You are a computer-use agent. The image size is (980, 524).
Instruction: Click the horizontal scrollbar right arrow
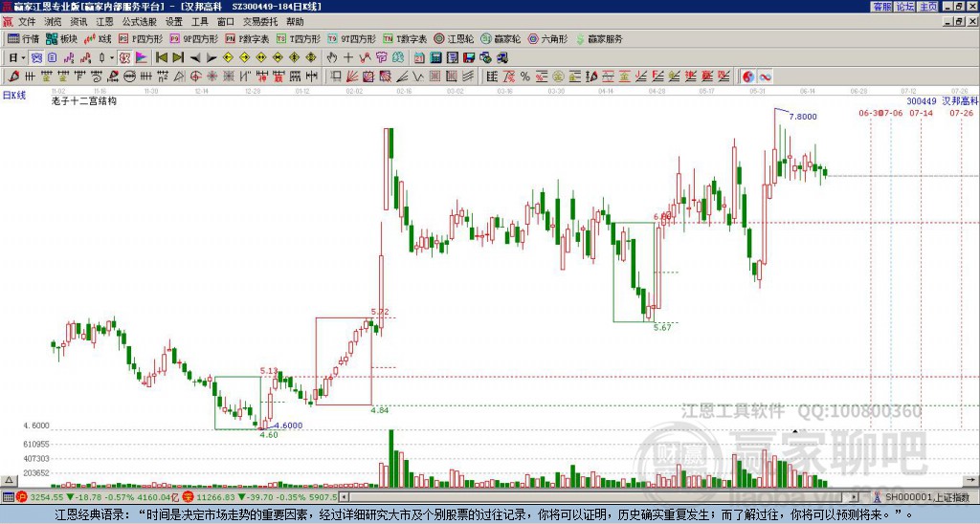tap(855, 498)
